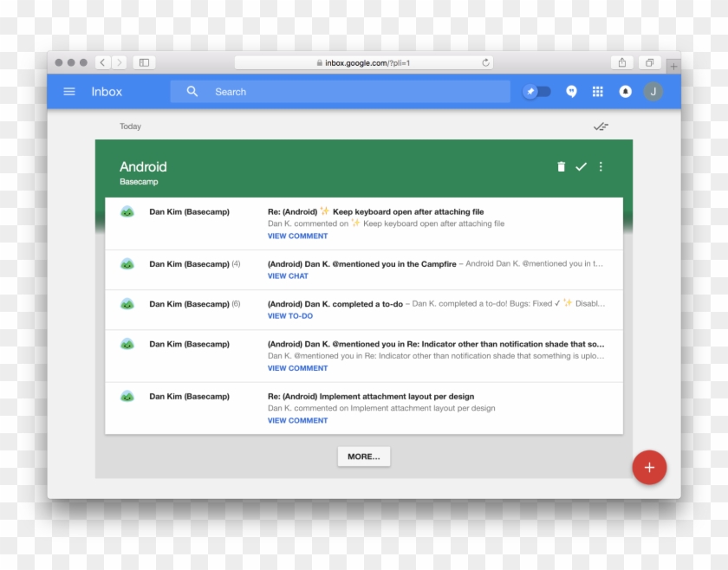Screen dimensions: 728x570
Task: Open the navigation hamburger menu
Action: coord(69,91)
